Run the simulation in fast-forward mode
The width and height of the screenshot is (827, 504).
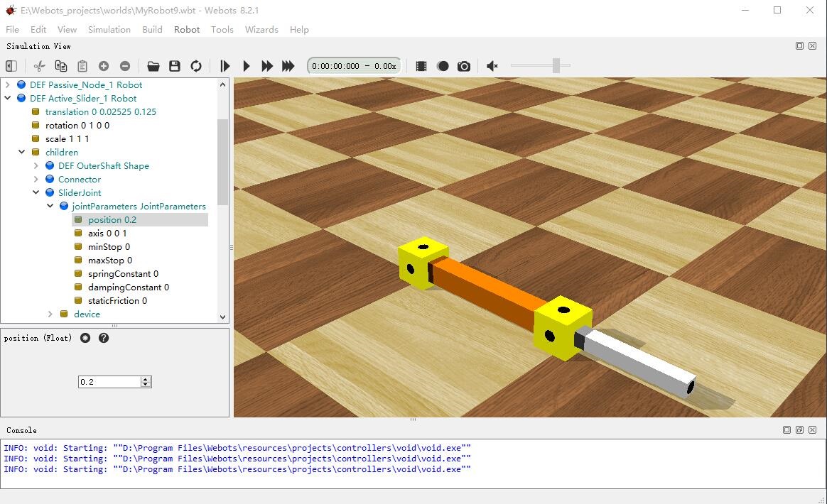(267, 66)
